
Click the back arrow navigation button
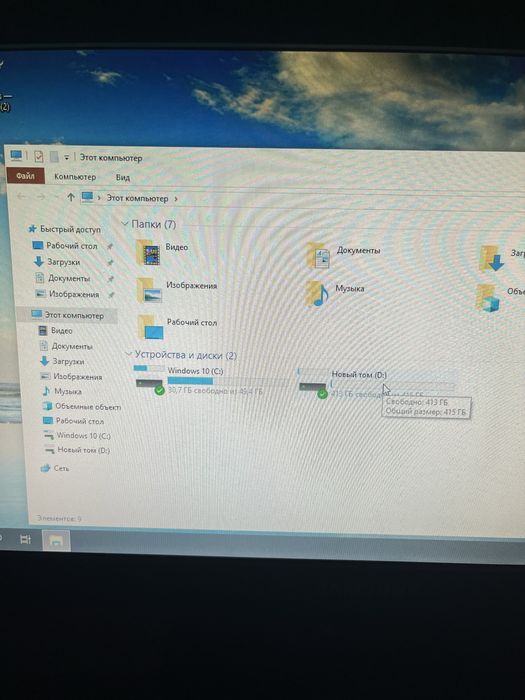[21, 196]
